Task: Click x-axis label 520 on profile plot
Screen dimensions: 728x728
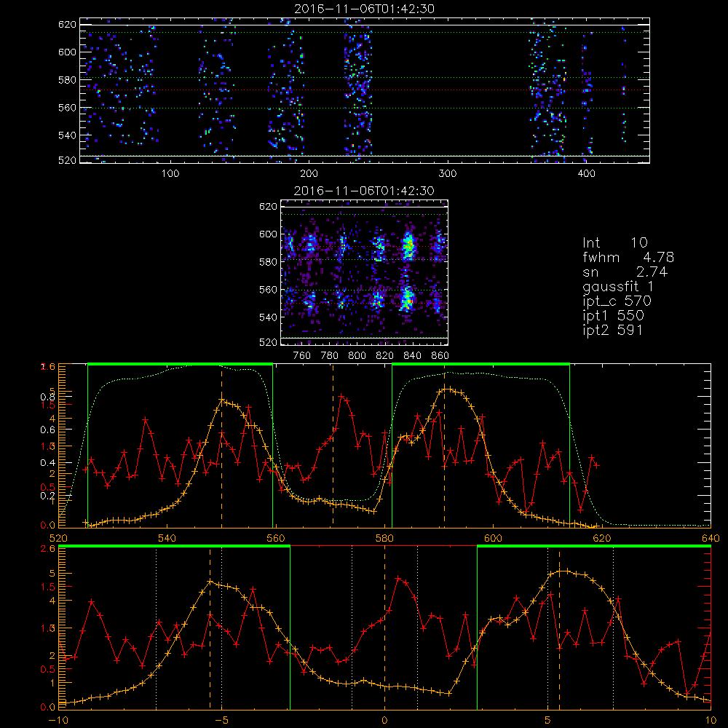Action: (58, 538)
